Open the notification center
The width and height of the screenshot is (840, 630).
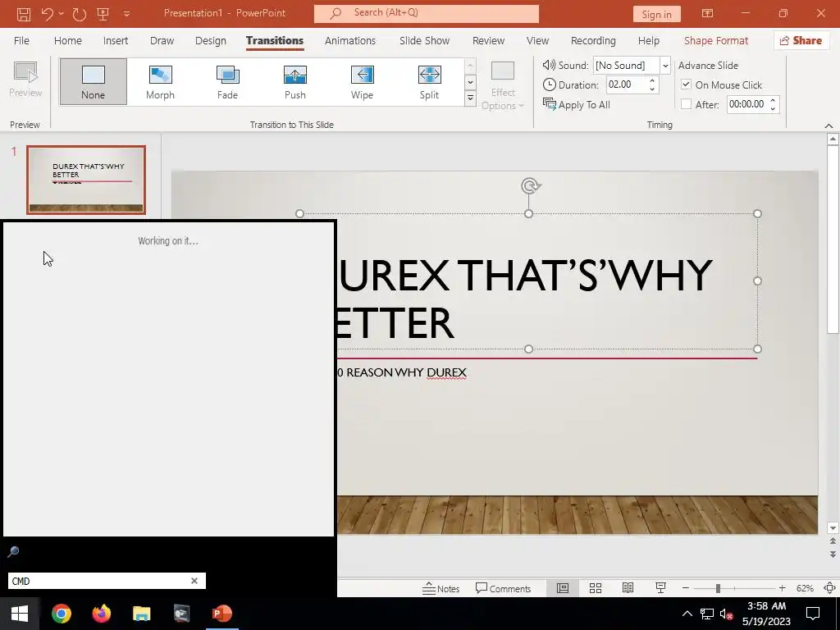pos(813,614)
